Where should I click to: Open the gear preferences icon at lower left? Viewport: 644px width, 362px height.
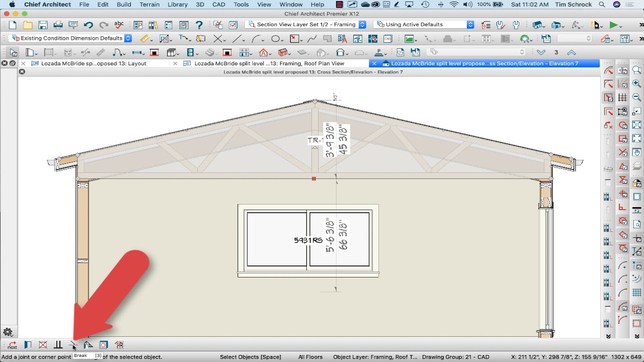[8, 332]
